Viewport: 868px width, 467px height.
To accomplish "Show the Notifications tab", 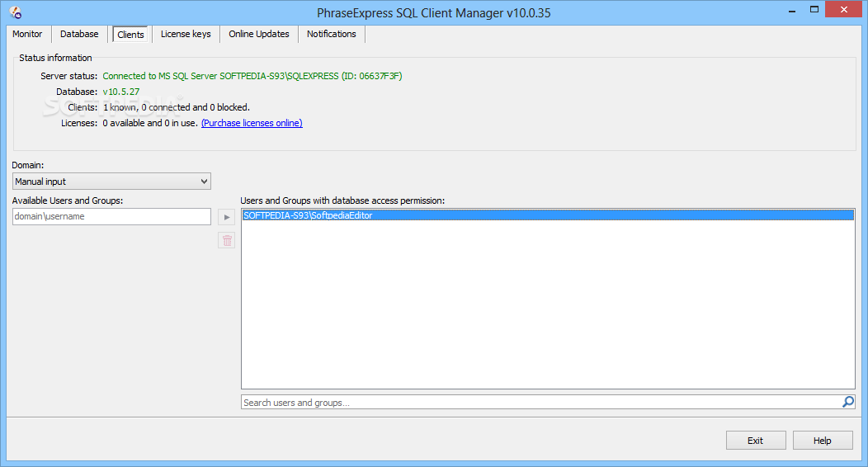I will tap(332, 34).
